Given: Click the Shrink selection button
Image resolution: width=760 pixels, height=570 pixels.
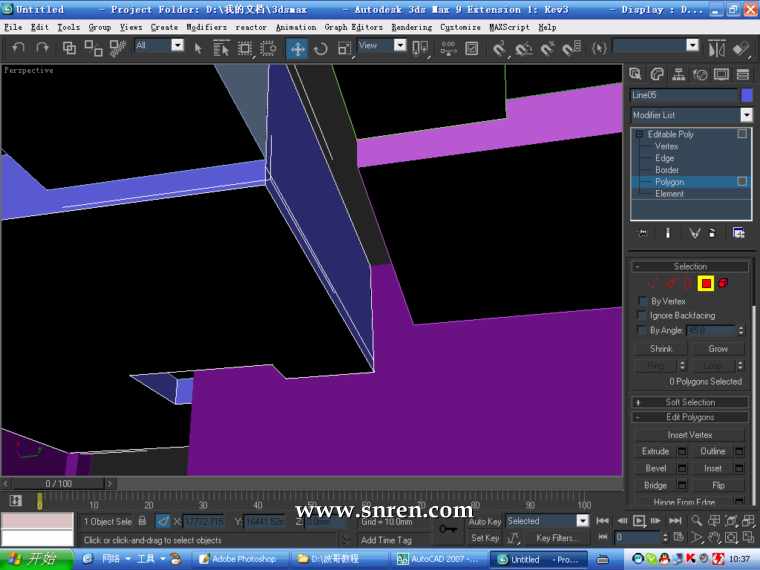Looking at the screenshot, I should (x=661, y=348).
